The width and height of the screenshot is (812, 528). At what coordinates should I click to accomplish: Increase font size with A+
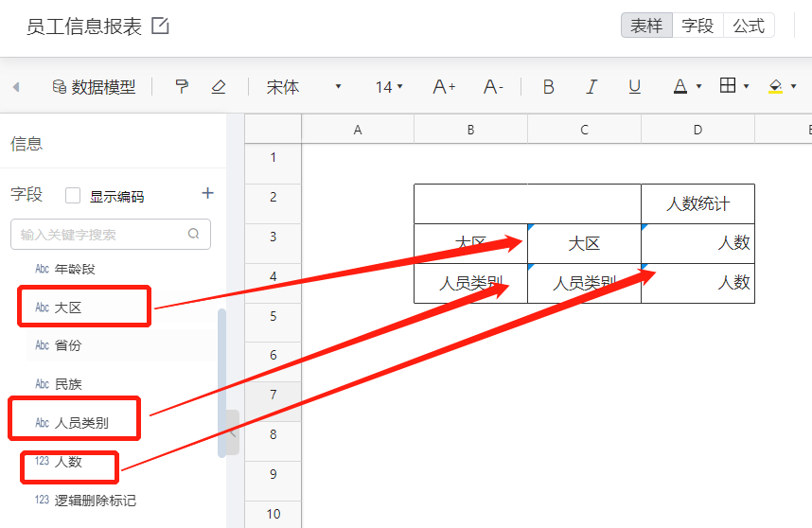pyautogui.click(x=444, y=86)
